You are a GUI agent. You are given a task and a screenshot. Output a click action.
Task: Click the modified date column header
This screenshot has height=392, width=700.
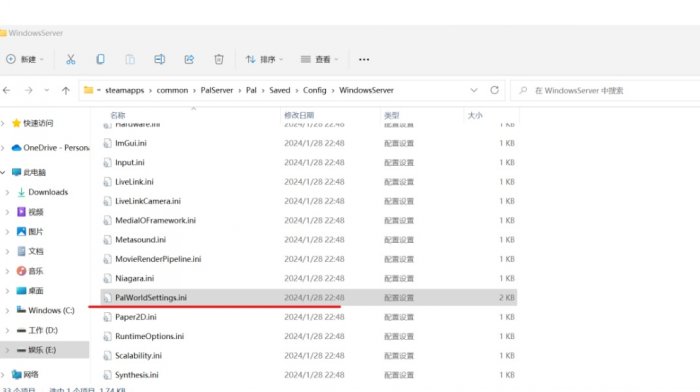299,115
